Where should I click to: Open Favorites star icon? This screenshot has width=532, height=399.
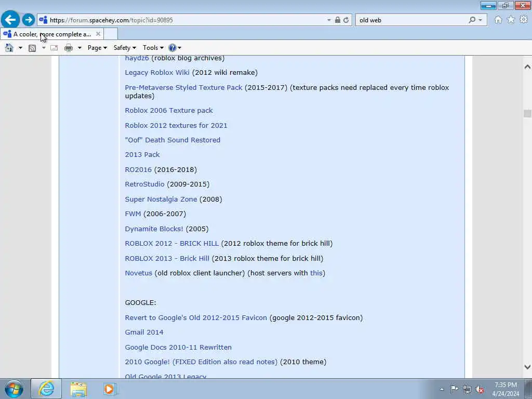[511, 20]
